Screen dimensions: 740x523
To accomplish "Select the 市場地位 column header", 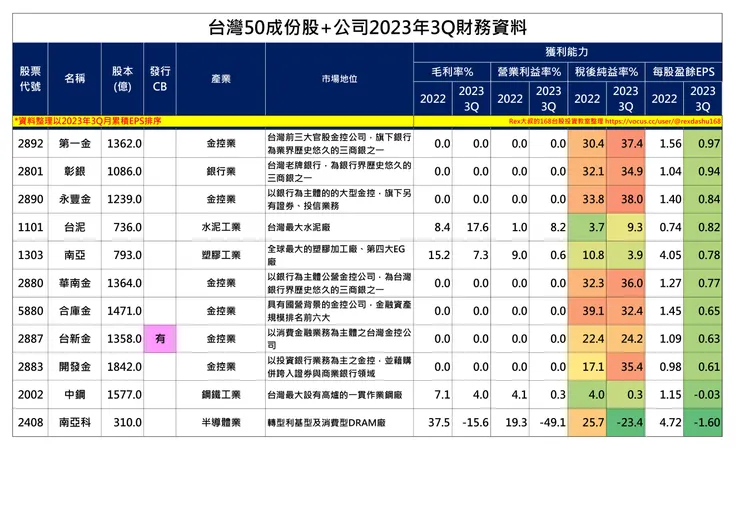I will click(339, 79).
